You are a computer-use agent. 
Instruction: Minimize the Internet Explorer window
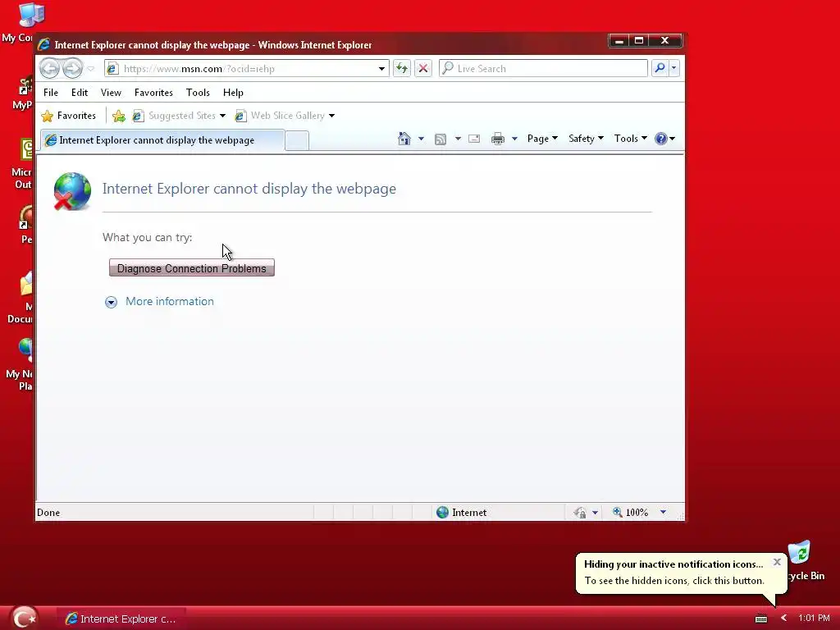[619, 41]
